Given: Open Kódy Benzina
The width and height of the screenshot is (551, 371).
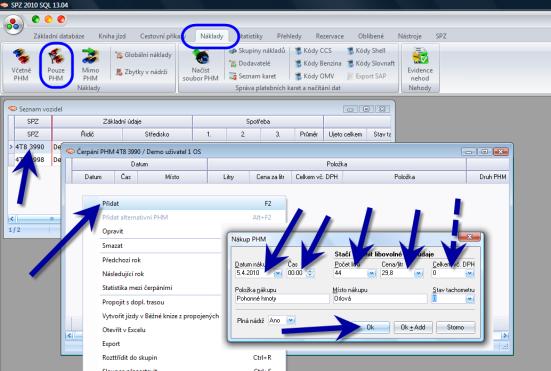Looking at the screenshot, I should point(318,63).
